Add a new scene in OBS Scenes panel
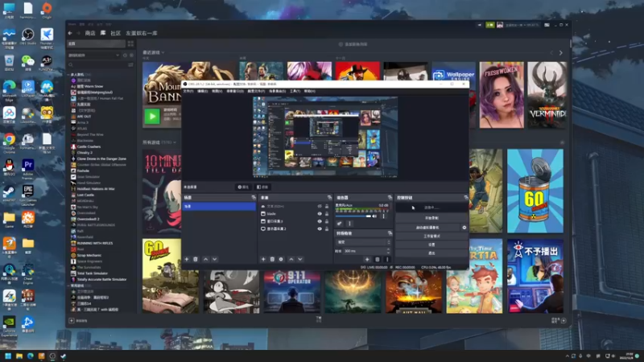This screenshot has width=644, height=362. coord(187,259)
